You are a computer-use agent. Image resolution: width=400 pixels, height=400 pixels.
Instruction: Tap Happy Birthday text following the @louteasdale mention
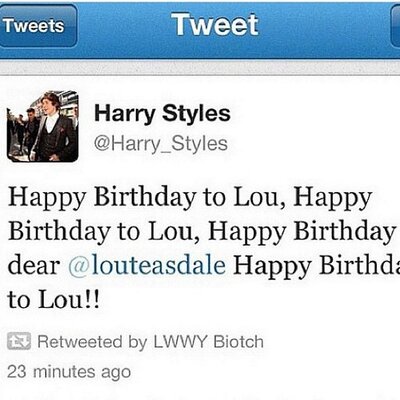tap(317, 266)
